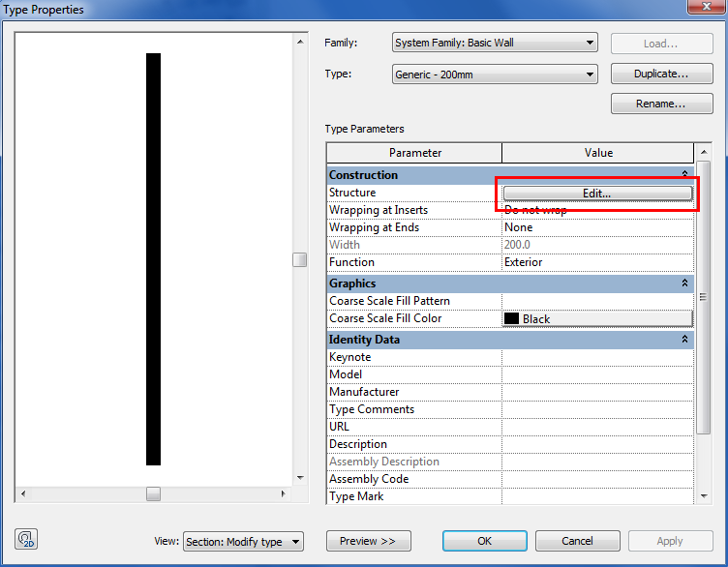The image size is (728, 567).
Task: Collapse the Identity Data parameter group
Action: [684, 340]
